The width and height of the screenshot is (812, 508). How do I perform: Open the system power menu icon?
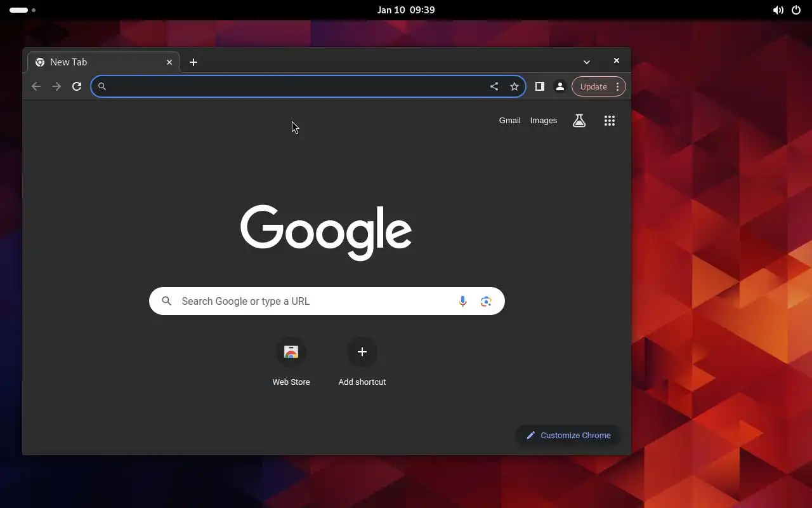click(796, 10)
